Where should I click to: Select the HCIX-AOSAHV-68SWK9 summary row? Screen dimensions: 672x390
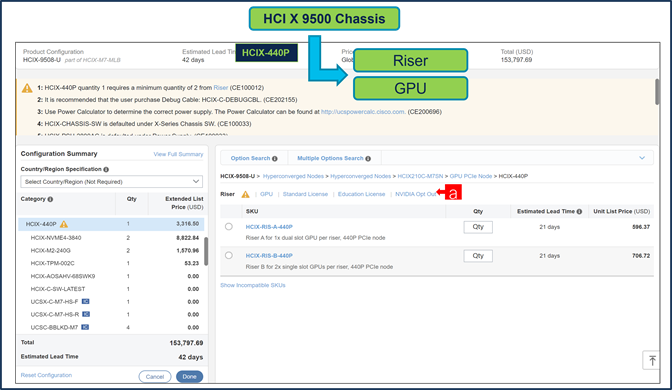[x=111, y=276]
